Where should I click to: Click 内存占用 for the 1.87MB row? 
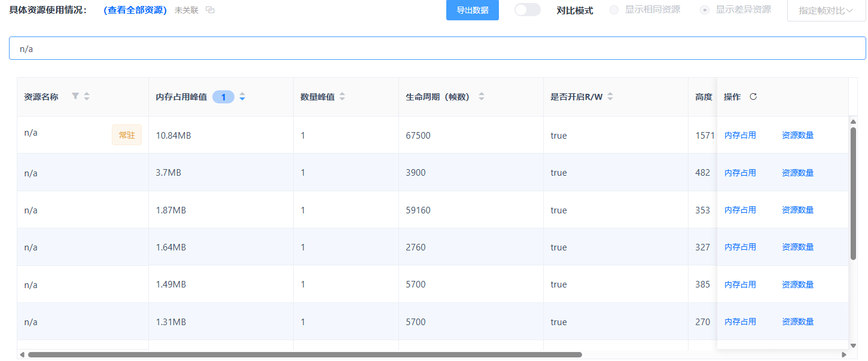tap(740, 210)
